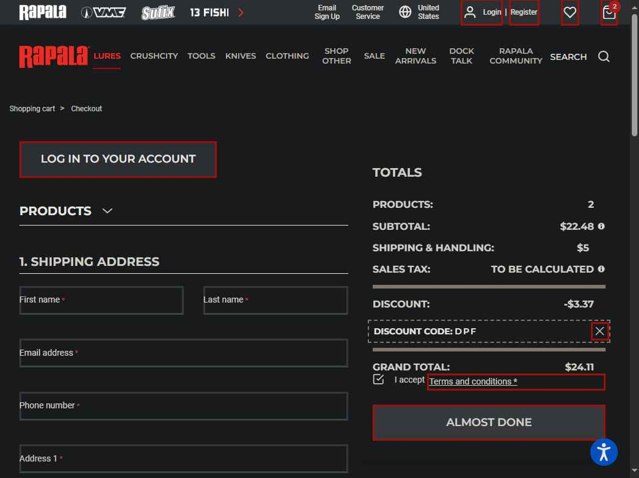Go to the VMC brand logo
This screenshot has height=478, width=639.
click(x=104, y=13)
